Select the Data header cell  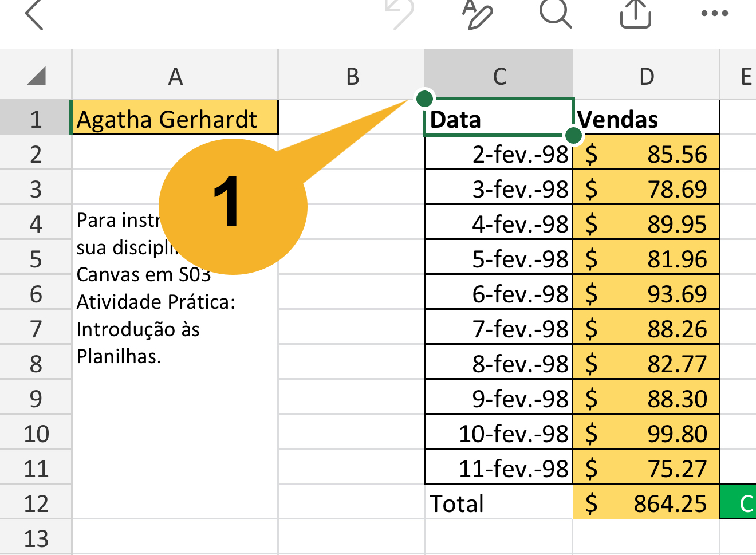tap(498, 119)
